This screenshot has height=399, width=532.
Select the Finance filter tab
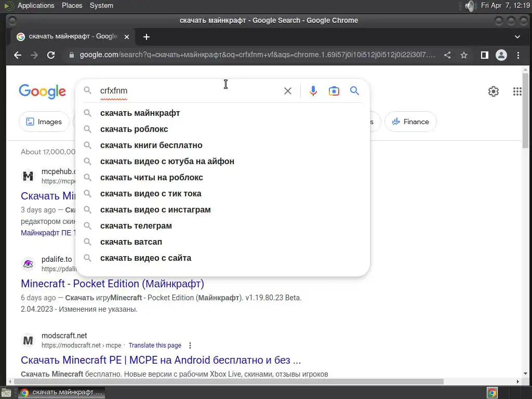[410, 122]
